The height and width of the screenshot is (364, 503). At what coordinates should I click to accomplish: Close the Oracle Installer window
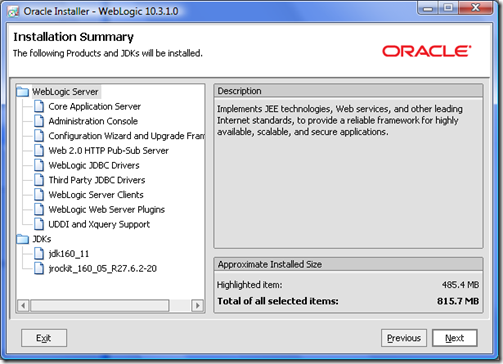point(476,8)
